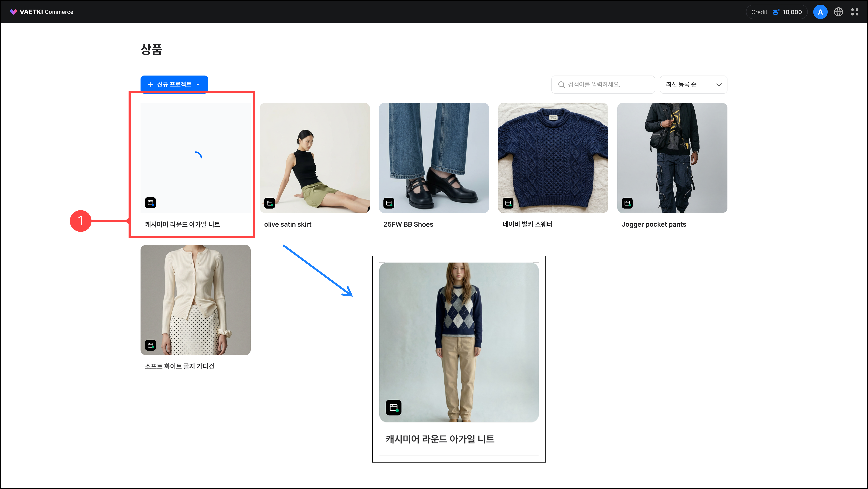Focus the 검색어를 입력하세요 search field
This screenshot has width=868, height=489.
coord(603,84)
